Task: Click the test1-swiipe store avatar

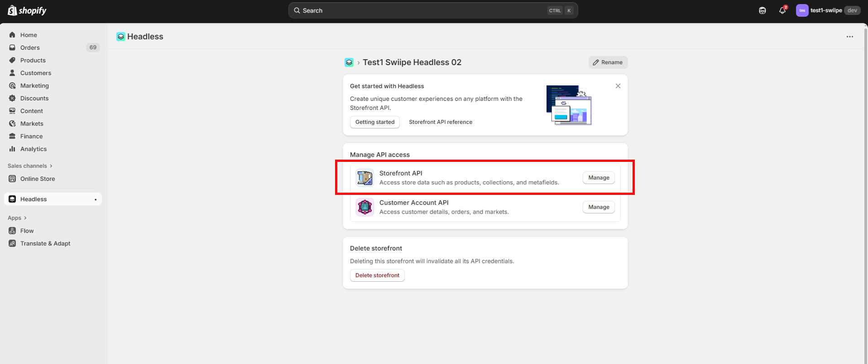Action: point(802,10)
